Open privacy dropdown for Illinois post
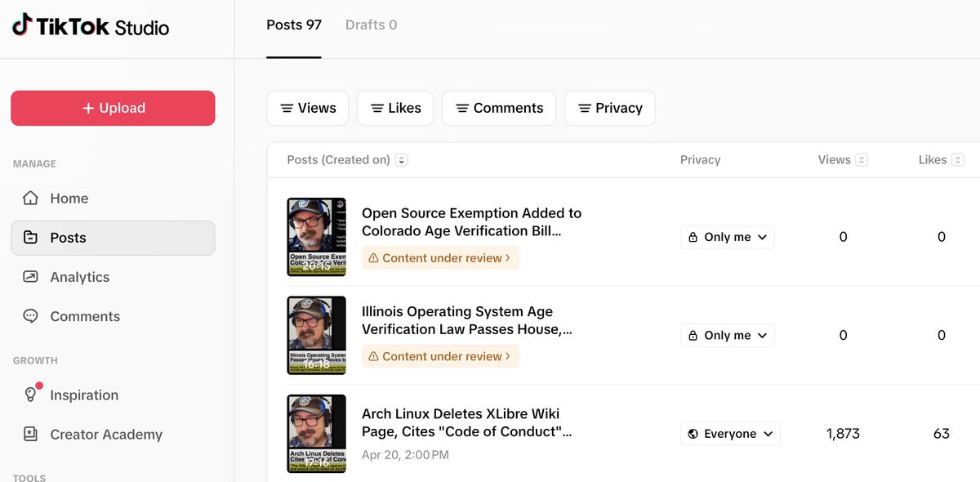Image resolution: width=980 pixels, height=482 pixels. click(x=728, y=335)
